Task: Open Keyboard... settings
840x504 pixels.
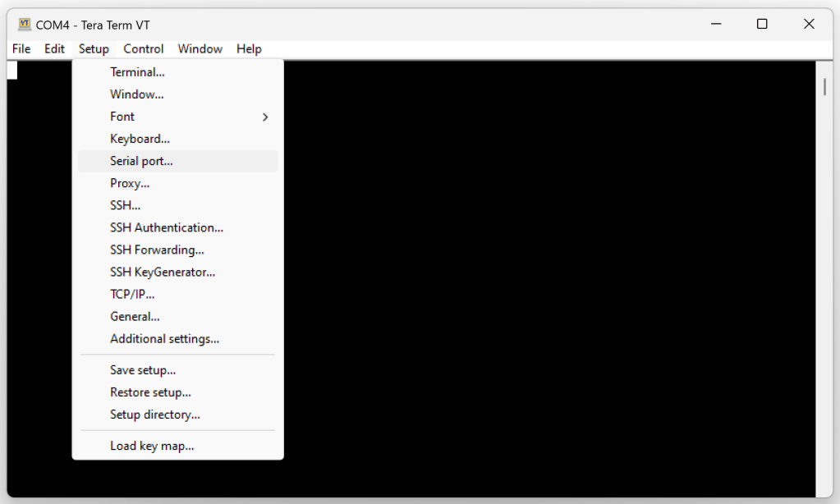Action: (140, 139)
